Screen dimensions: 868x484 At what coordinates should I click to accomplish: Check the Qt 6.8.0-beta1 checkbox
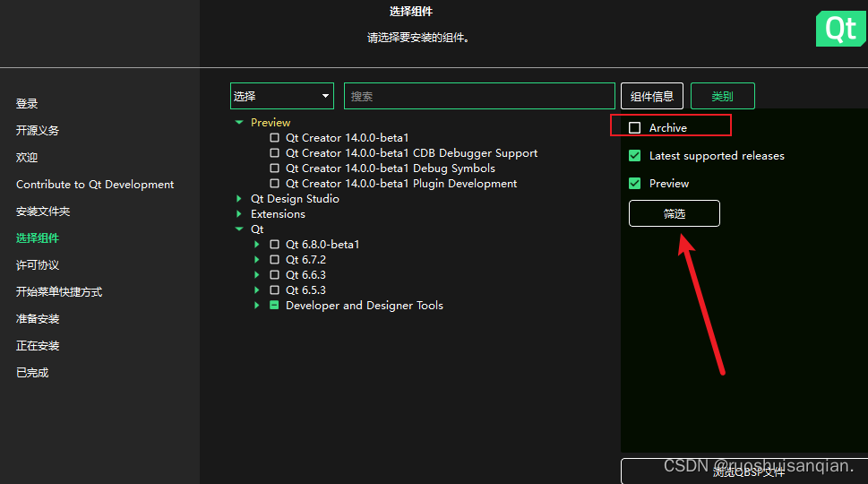pyautogui.click(x=274, y=244)
